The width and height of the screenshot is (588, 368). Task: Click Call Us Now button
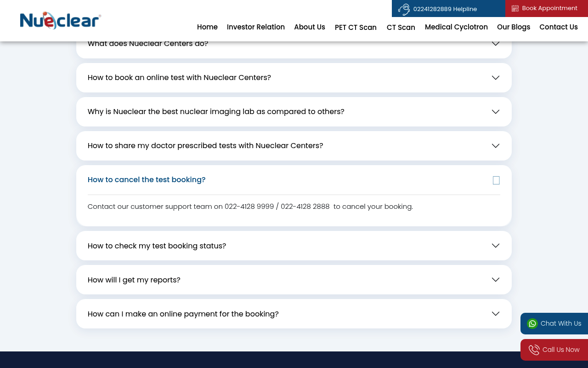(554, 350)
